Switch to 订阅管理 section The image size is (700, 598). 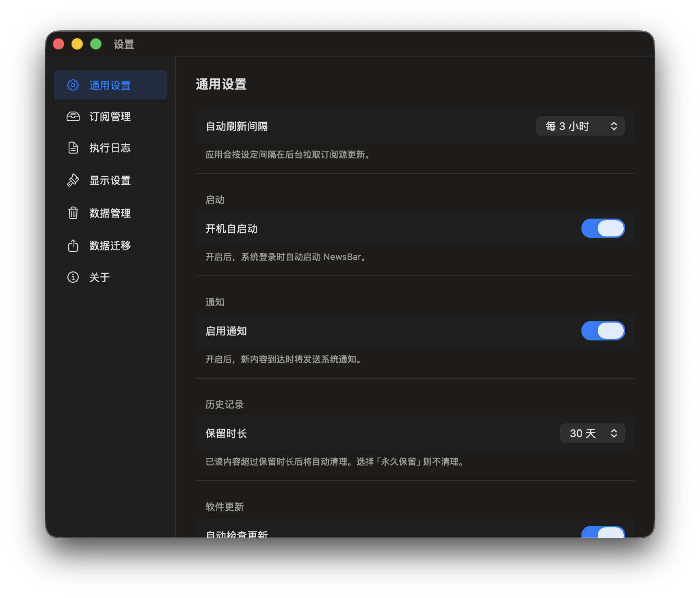(x=110, y=117)
